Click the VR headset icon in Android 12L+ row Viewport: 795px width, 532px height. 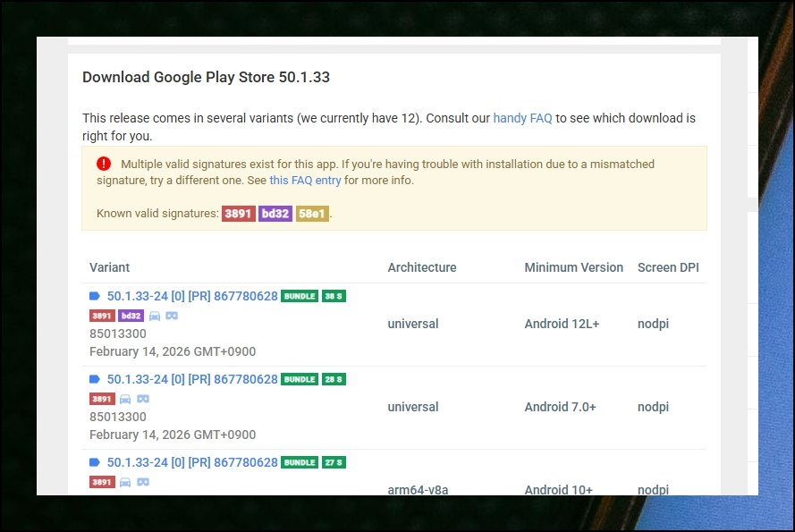(172, 316)
